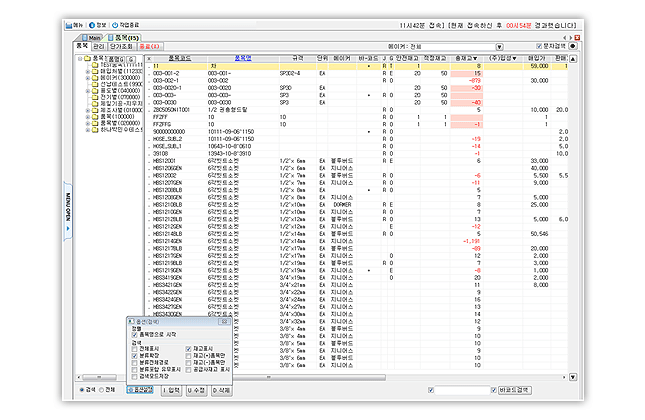
Task: Toggle the 분류확장 checkbox
Action: tap(134, 355)
